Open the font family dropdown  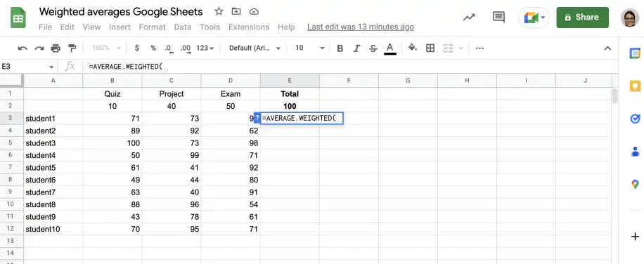pyautogui.click(x=255, y=48)
